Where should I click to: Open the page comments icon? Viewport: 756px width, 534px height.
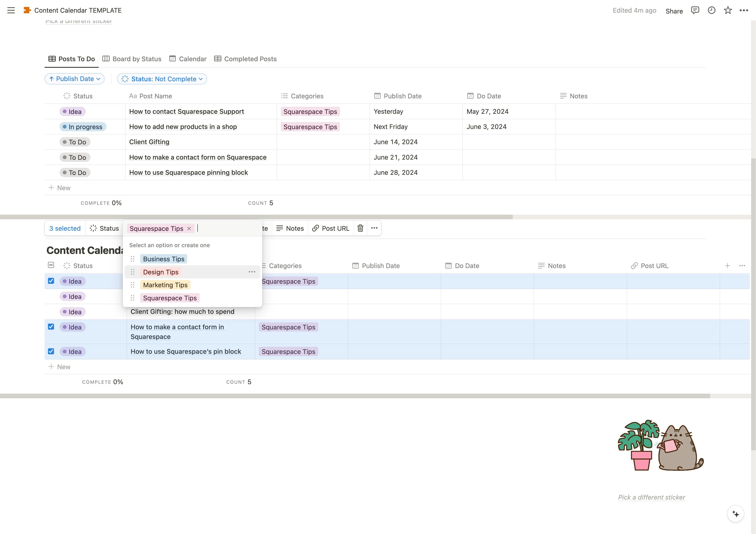(695, 10)
